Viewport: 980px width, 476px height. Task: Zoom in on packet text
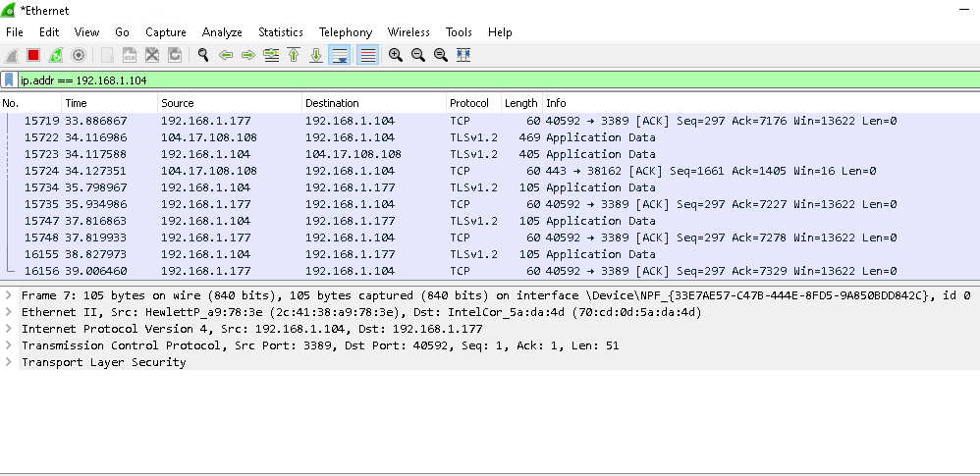pyautogui.click(x=396, y=55)
